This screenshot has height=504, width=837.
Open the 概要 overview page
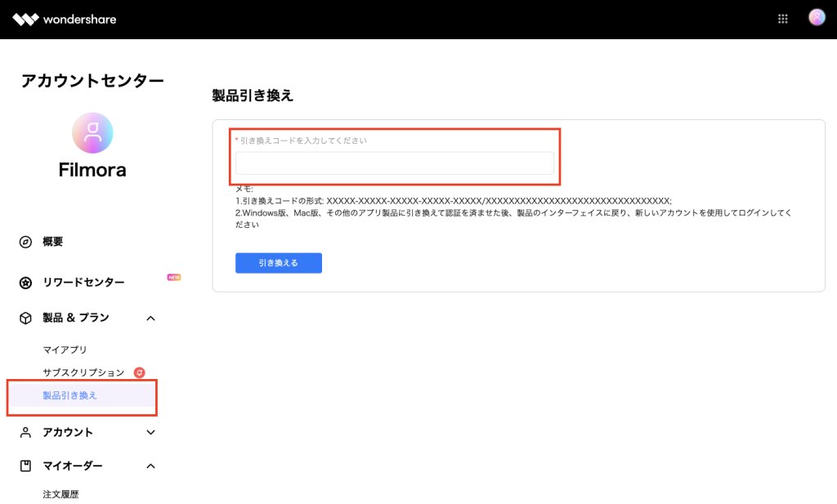[52, 242]
